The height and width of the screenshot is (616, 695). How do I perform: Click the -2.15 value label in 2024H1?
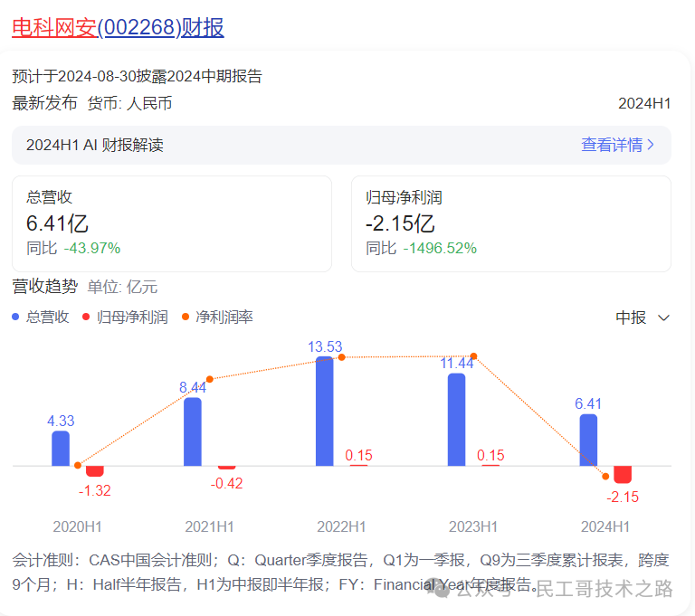pos(623,497)
